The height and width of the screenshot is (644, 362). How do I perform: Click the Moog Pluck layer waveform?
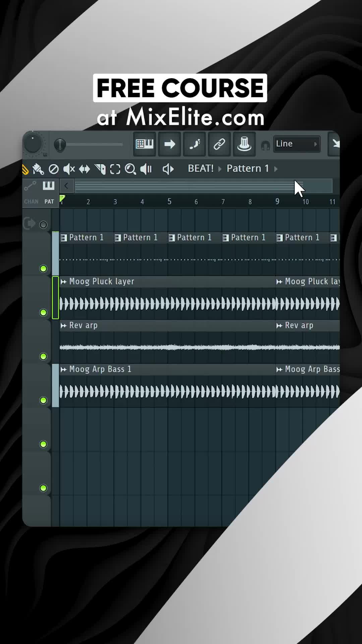tap(167, 304)
